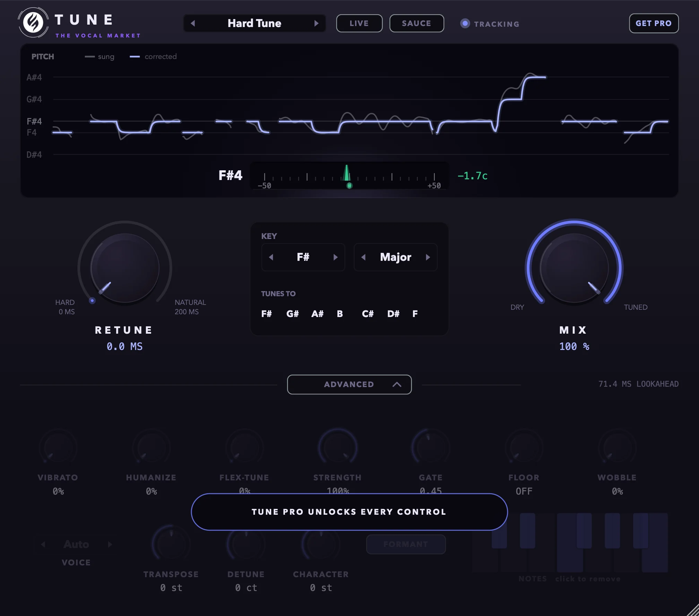This screenshot has height=616, width=699.
Task: Open the F# key root selector
Action: tap(303, 257)
